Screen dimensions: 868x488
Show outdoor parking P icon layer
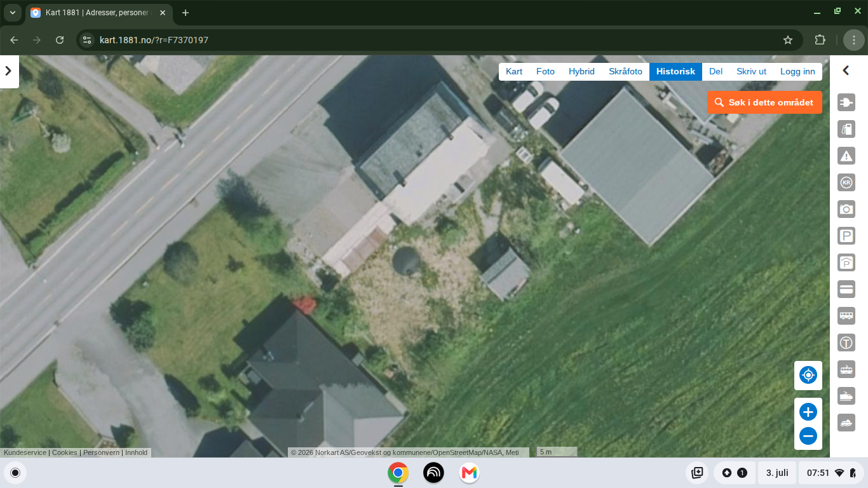tap(846, 236)
